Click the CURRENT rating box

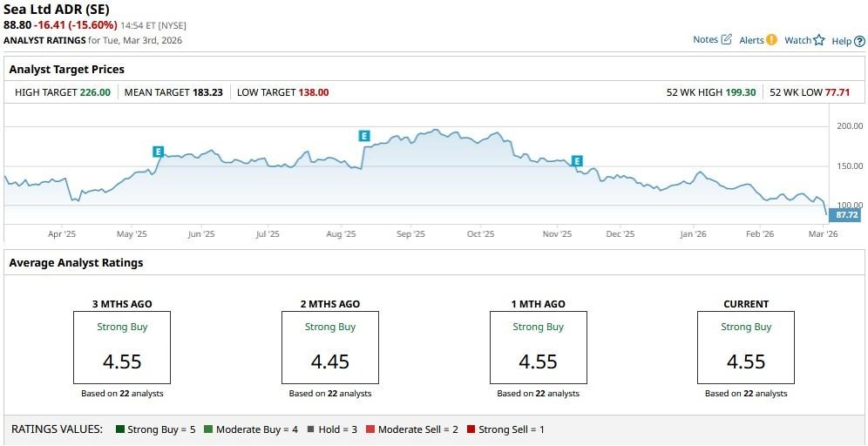pyautogui.click(x=746, y=348)
